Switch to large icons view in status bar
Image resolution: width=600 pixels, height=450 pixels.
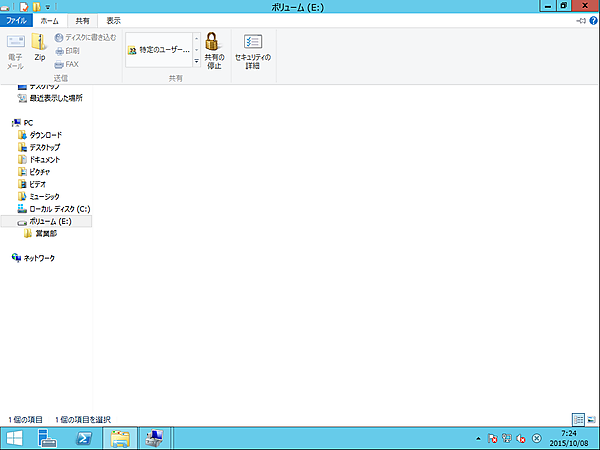point(592,419)
